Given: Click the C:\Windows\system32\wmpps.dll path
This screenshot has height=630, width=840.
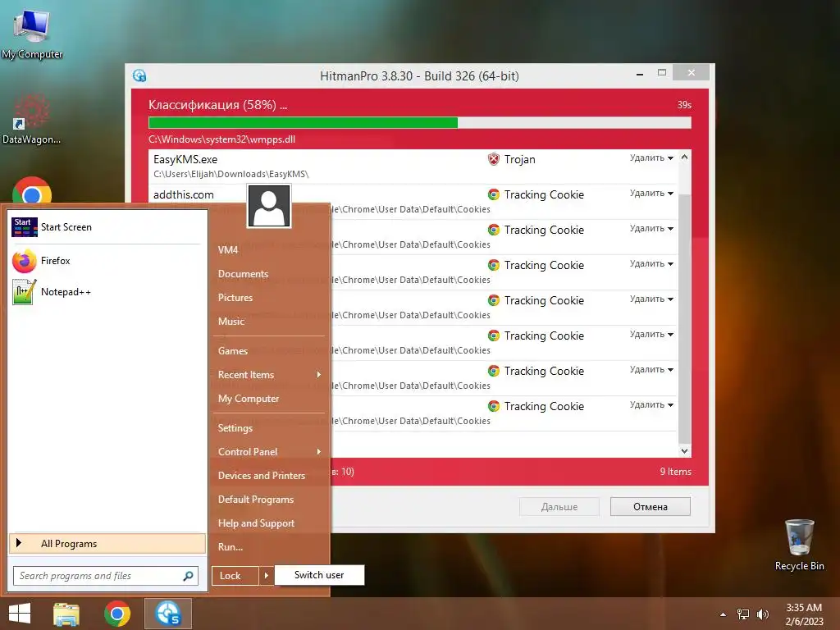Looking at the screenshot, I should [221, 139].
